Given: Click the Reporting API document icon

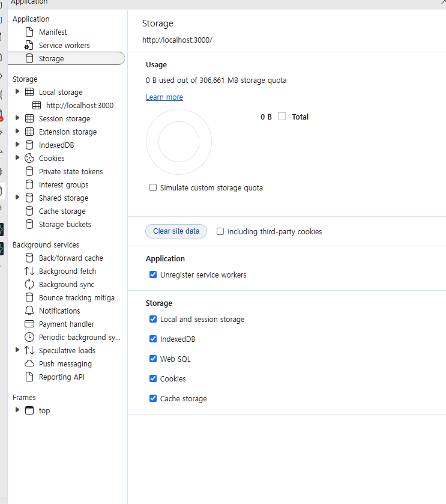Looking at the screenshot, I should point(29,377).
